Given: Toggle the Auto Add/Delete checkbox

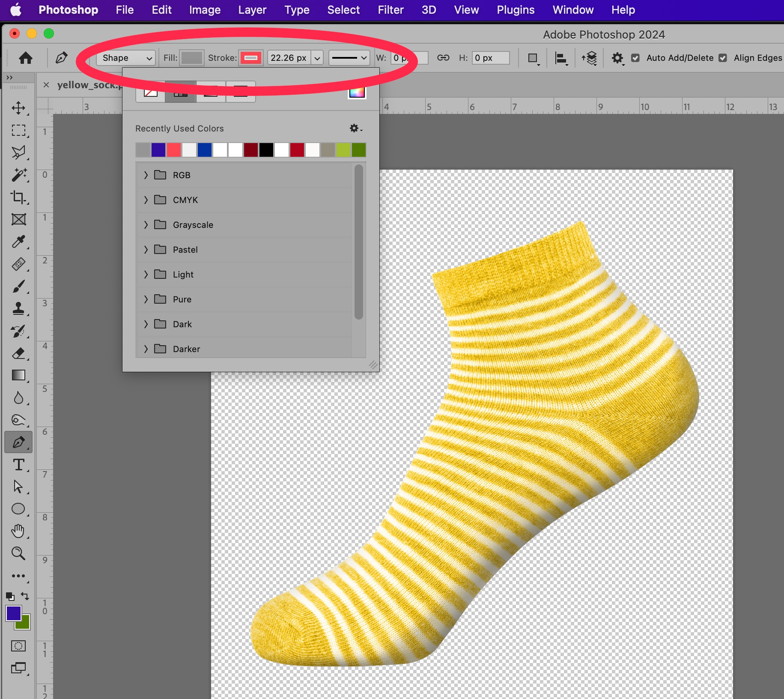Looking at the screenshot, I should [635, 58].
